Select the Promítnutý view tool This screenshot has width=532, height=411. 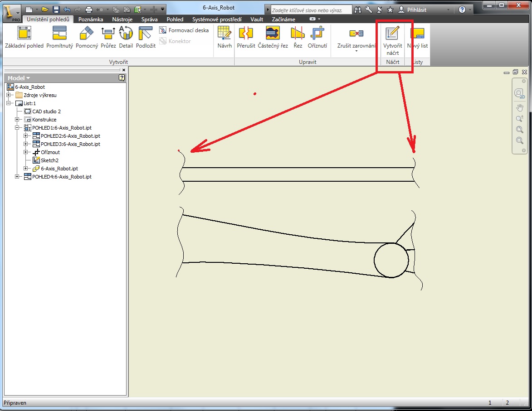point(59,37)
